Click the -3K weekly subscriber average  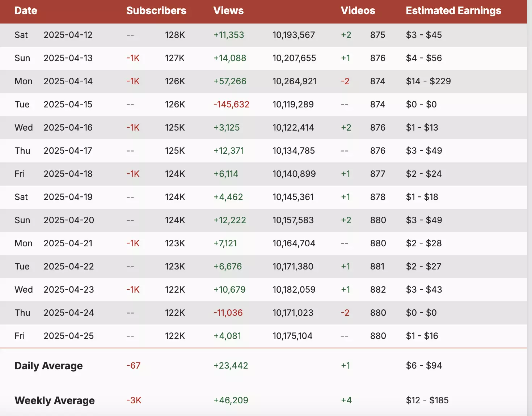134,400
